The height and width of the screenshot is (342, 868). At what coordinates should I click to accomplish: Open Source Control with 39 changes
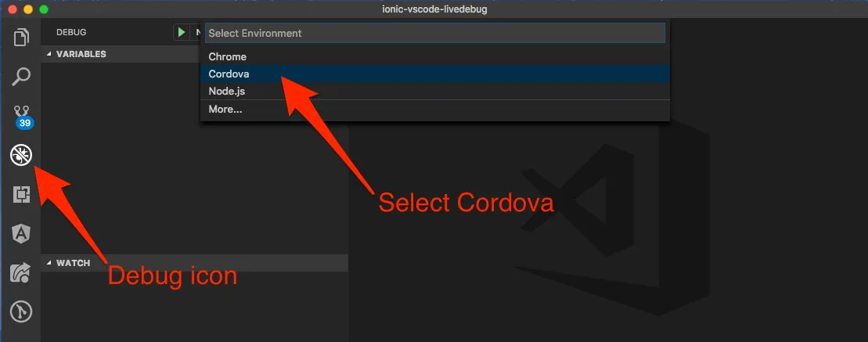point(22,116)
